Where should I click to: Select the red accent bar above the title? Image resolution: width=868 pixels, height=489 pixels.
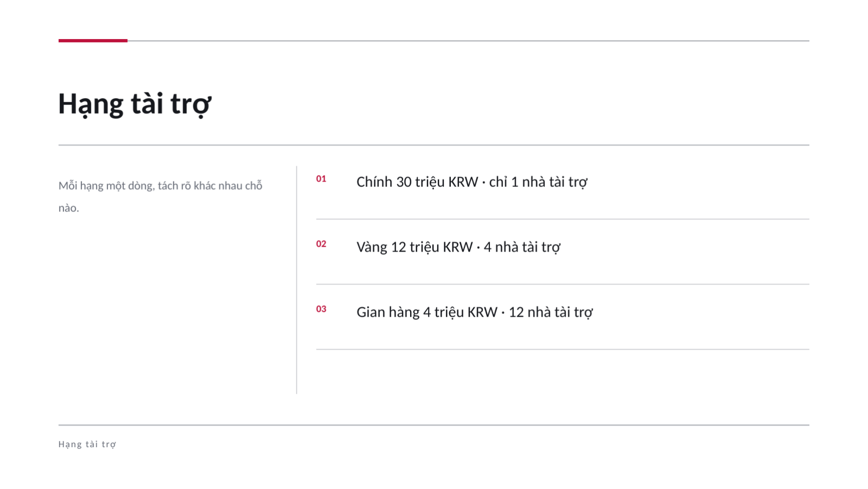click(x=93, y=40)
